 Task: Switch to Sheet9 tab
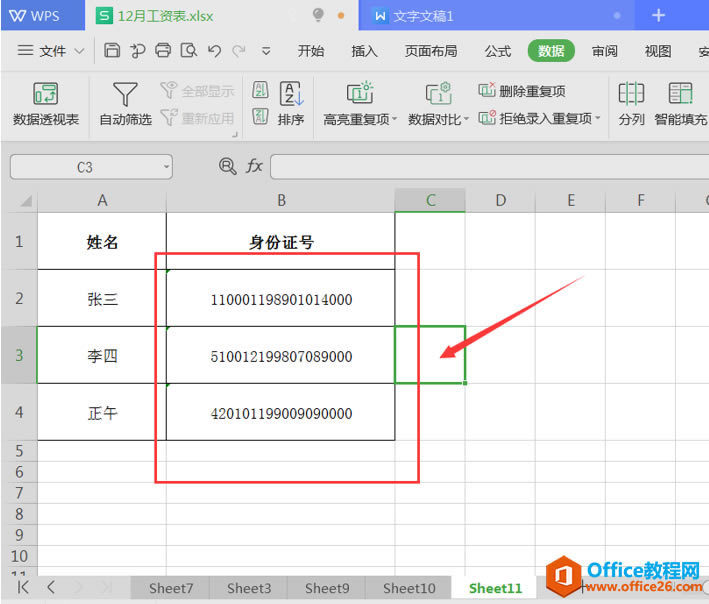326,588
